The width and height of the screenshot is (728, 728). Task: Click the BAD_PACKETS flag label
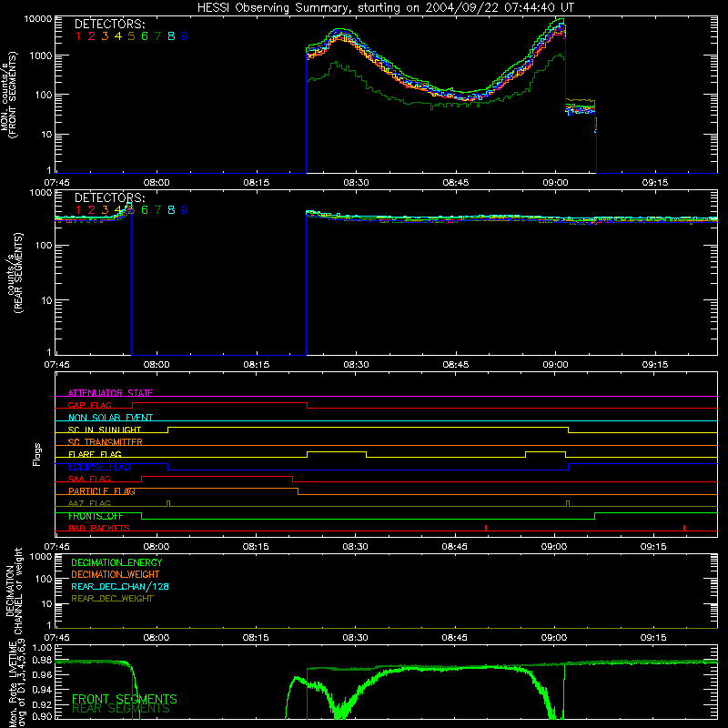click(x=99, y=528)
